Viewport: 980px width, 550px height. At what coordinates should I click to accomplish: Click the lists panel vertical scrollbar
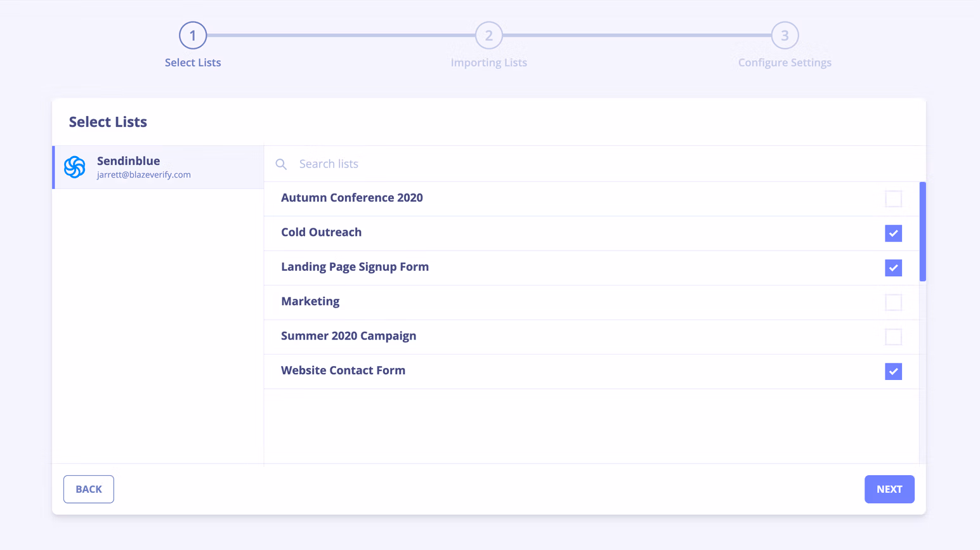coord(922,232)
